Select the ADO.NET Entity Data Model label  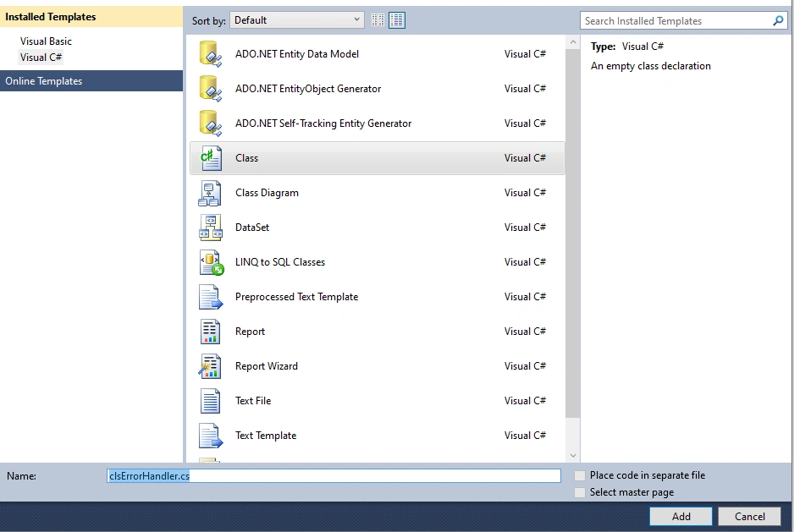click(297, 54)
